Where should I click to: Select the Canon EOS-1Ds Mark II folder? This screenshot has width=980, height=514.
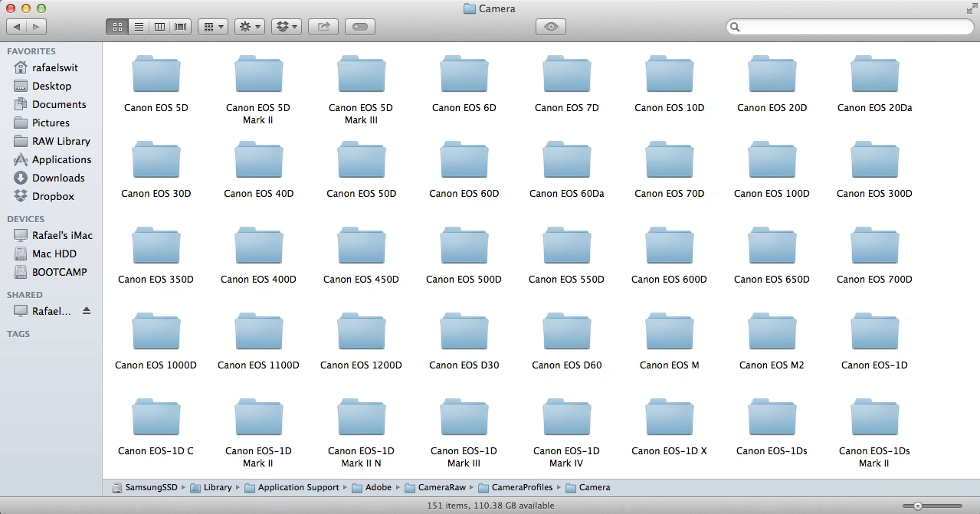[874, 417]
